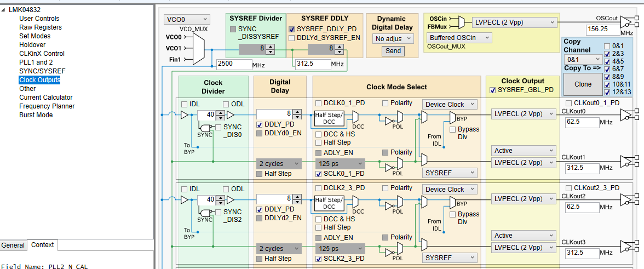
Task: Click the 312.5 MHz SYSREF frequency field
Action: tap(313, 65)
